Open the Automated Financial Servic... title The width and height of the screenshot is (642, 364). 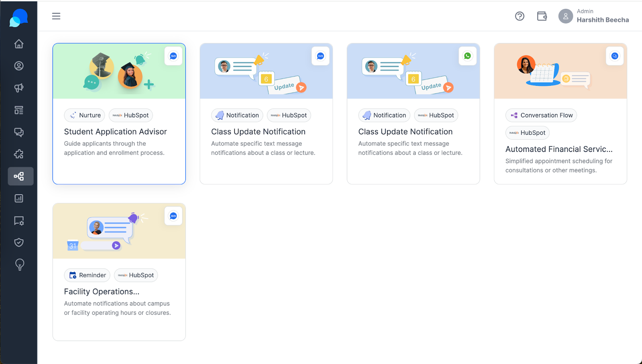click(x=559, y=149)
